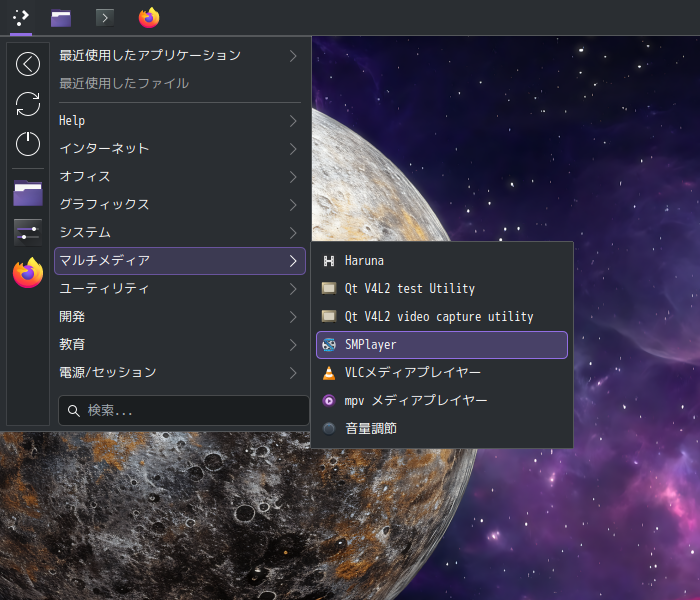This screenshot has width=700, height=600.
Task: Open the file manager from top panel
Action: pos(61,18)
